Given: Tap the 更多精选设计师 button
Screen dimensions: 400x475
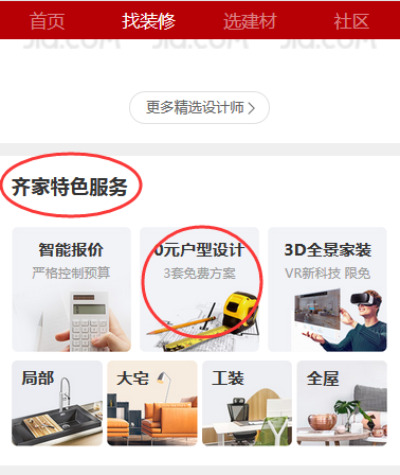Looking at the screenshot, I should coord(199,108).
